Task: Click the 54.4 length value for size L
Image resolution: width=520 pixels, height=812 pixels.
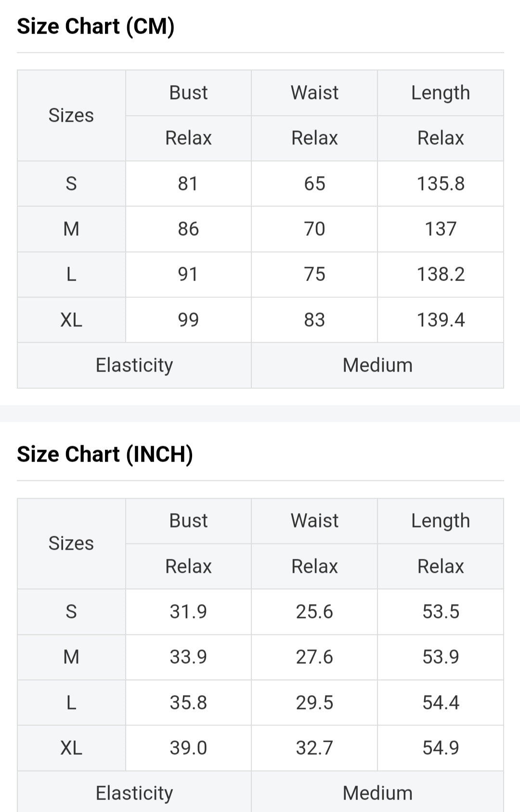Action: click(440, 703)
